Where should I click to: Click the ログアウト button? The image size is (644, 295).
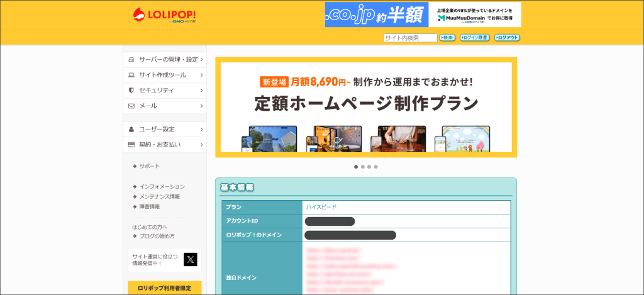[507, 38]
